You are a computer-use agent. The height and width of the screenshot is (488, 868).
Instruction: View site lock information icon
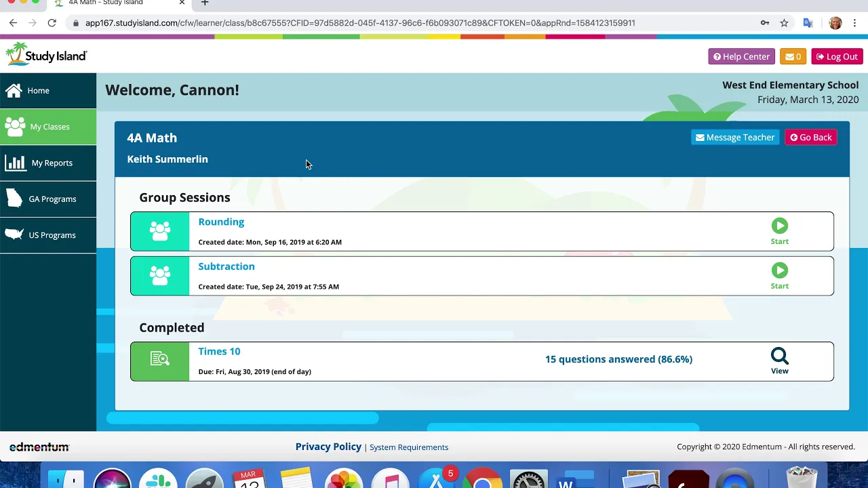[76, 23]
